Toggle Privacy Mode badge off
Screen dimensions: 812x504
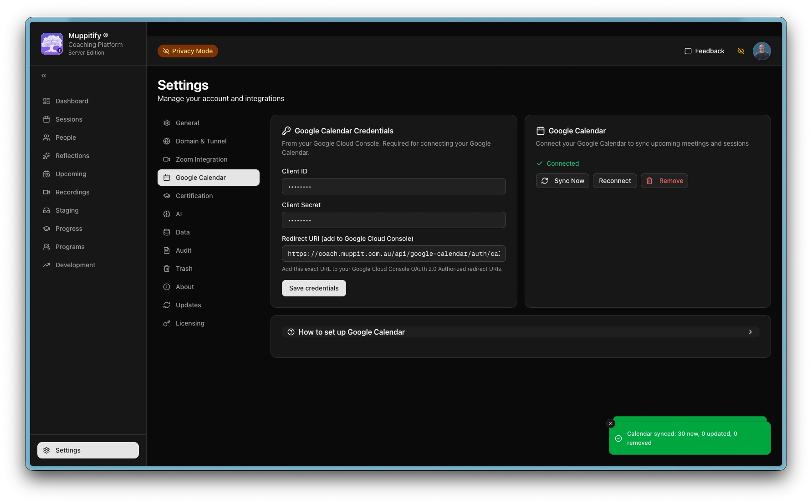188,51
